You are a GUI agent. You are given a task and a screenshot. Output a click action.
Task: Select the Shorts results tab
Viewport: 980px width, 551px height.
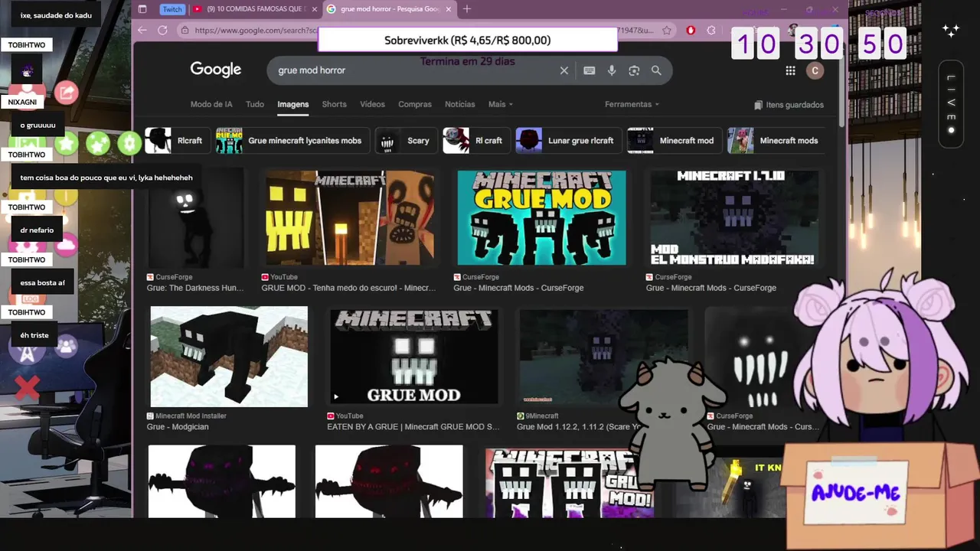[x=334, y=104]
